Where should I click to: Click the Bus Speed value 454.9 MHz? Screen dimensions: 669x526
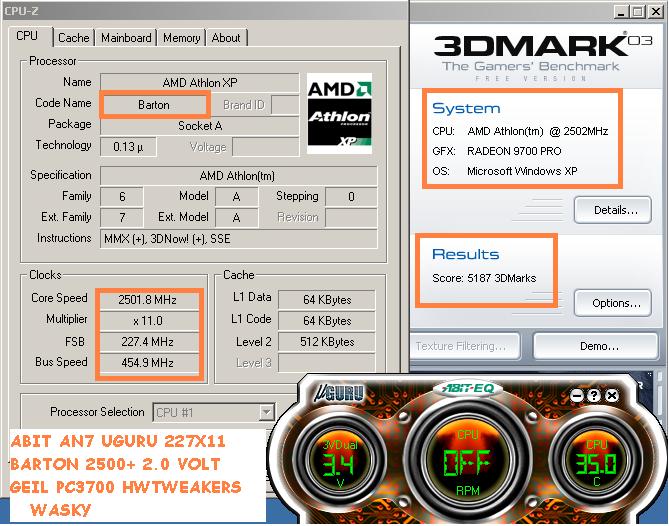(x=148, y=363)
